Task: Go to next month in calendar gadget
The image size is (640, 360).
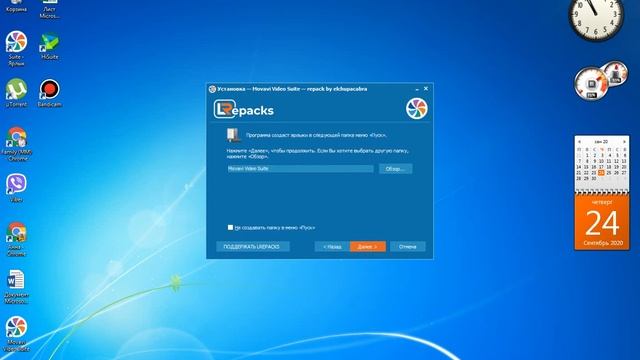Action: (624, 142)
